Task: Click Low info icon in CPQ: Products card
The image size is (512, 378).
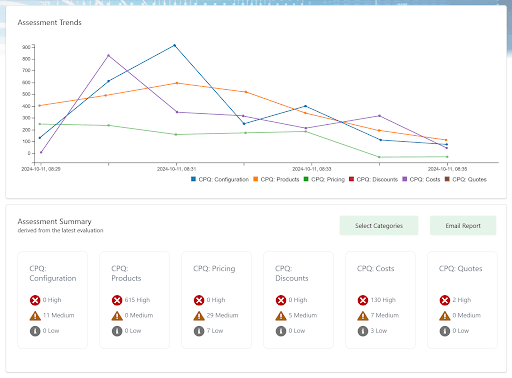Action: (117, 331)
